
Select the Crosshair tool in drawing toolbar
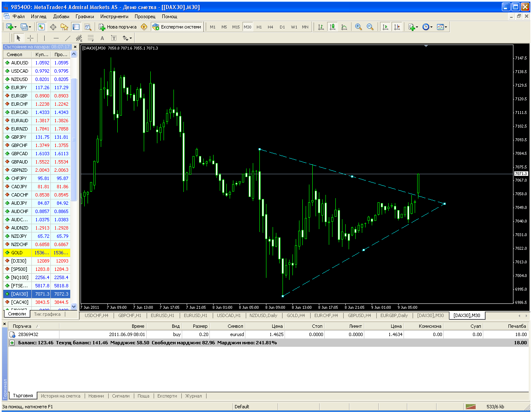[30, 38]
